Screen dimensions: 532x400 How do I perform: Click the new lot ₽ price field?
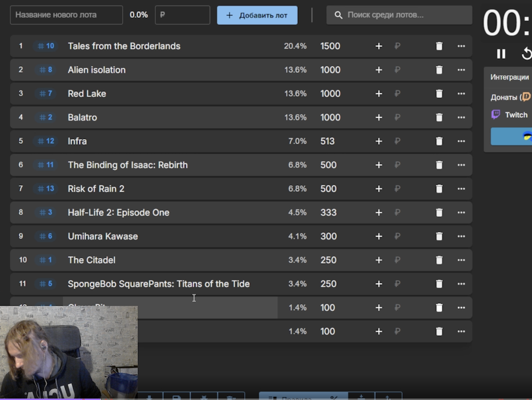pos(182,15)
